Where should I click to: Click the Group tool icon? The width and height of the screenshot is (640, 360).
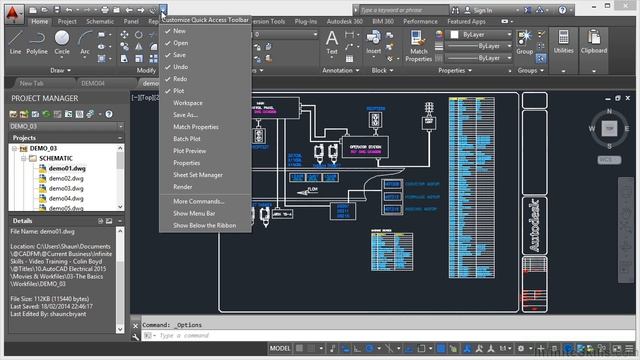[x=524, y=42]
